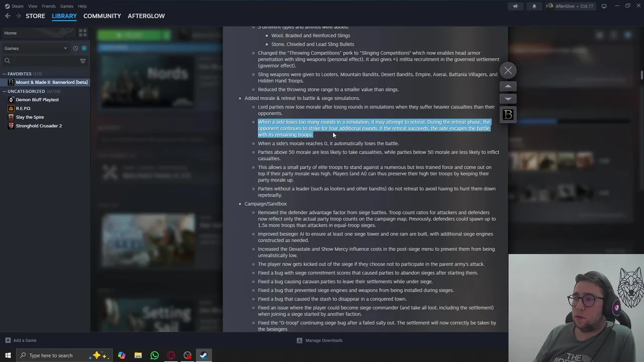The width and height of the screenshot is (644, 362).
Task: Click the Slay the Spire game icon
Action: click(x=11, y=117)
